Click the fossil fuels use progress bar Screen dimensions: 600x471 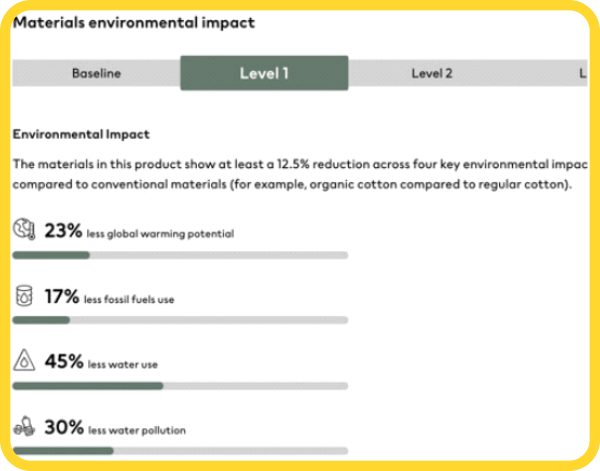pyautogui.click(x=180, y=320)
